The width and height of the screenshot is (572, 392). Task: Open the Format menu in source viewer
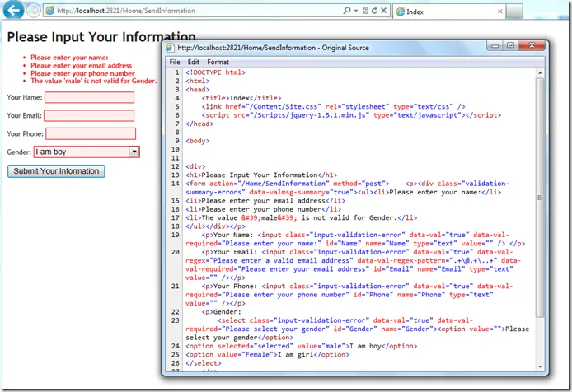point(218,62)
